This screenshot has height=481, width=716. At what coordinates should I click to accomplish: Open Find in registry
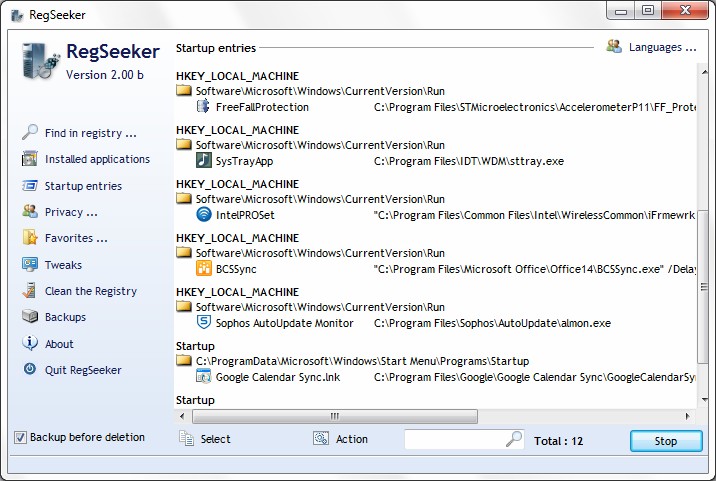click(90, 133)
